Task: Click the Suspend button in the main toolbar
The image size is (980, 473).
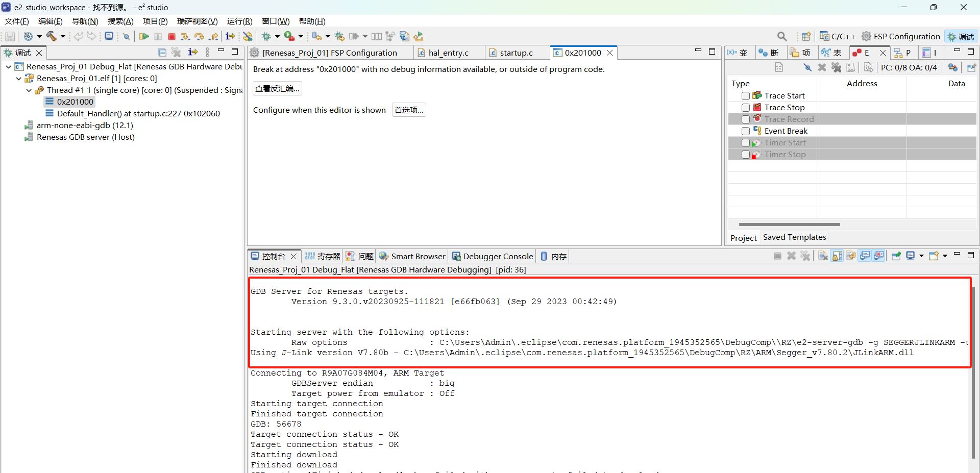Action: 158,36
